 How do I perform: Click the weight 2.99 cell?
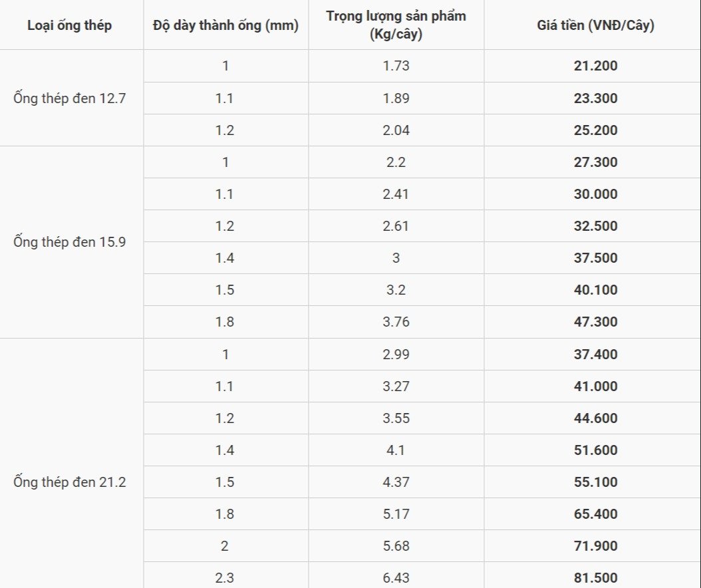[396, 354]
